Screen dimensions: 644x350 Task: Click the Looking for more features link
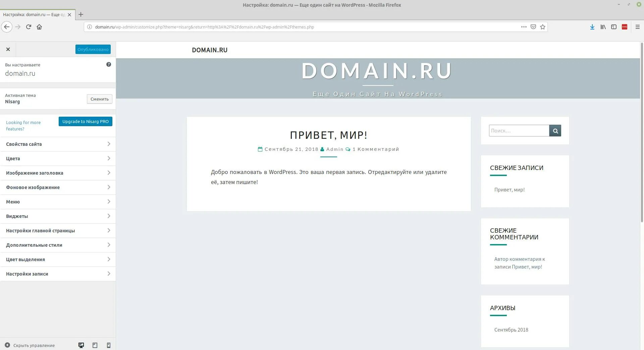pos(23,126)
